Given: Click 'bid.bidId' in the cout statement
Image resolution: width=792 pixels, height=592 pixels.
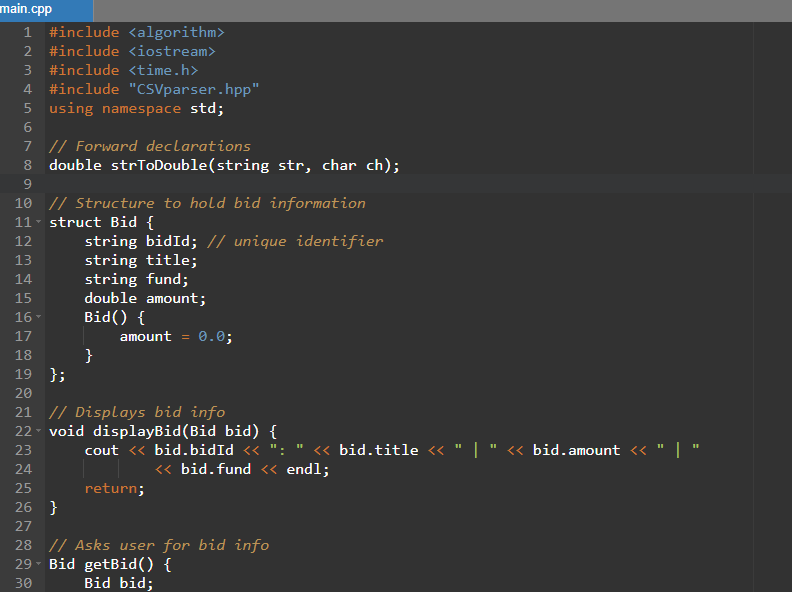Looking at the screenshot, I should click(194, 450).
